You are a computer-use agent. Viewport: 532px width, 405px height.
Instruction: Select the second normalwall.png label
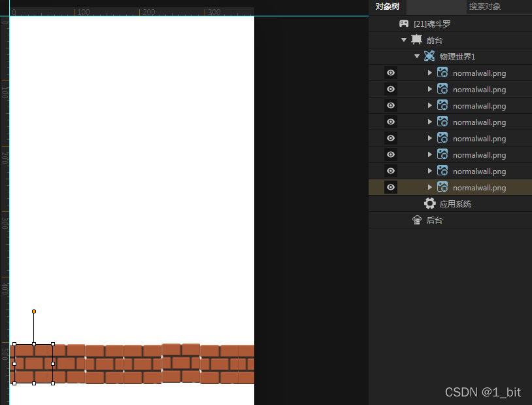(x=480, y=90)
